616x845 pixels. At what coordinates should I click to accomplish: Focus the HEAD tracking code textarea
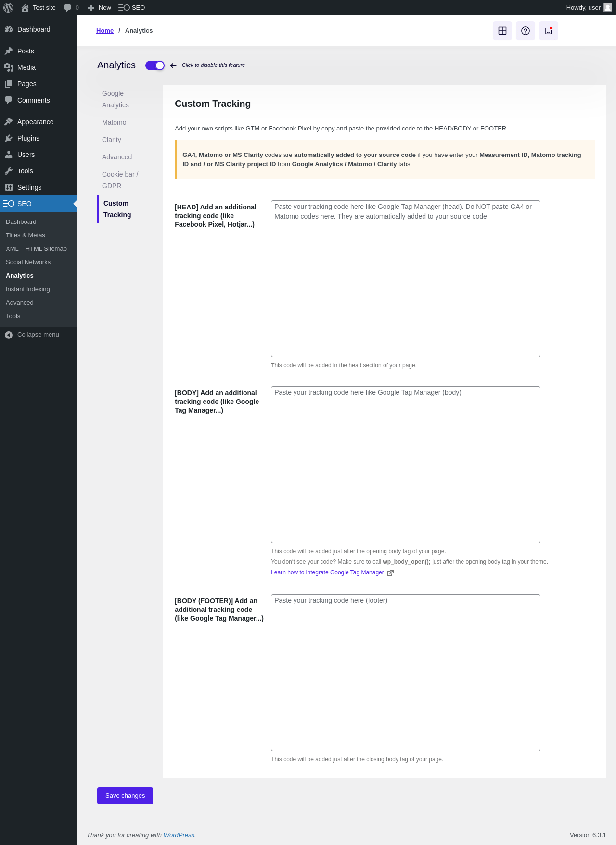[406, 279]
